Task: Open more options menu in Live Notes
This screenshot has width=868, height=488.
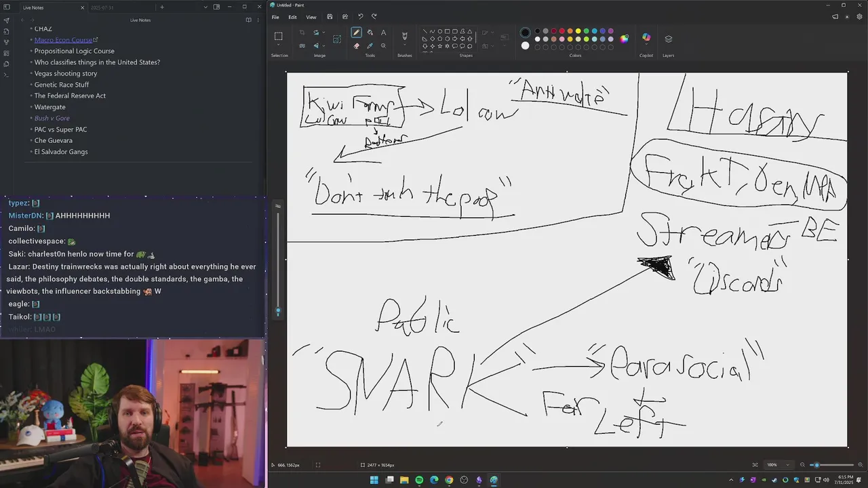Action: pos(258,20)
